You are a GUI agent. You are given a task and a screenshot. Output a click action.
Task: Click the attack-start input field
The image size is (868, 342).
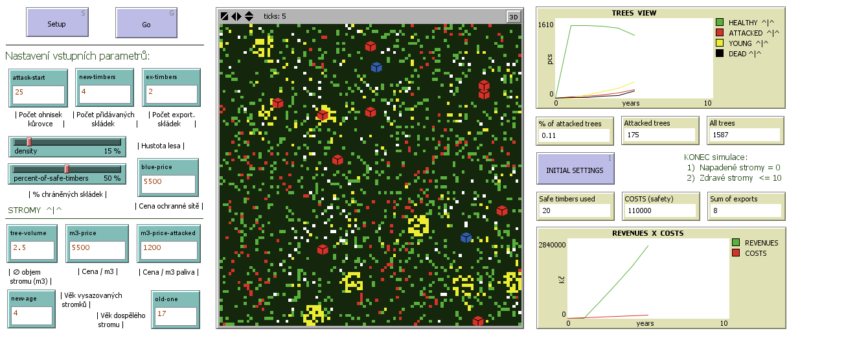pos(38,94)
